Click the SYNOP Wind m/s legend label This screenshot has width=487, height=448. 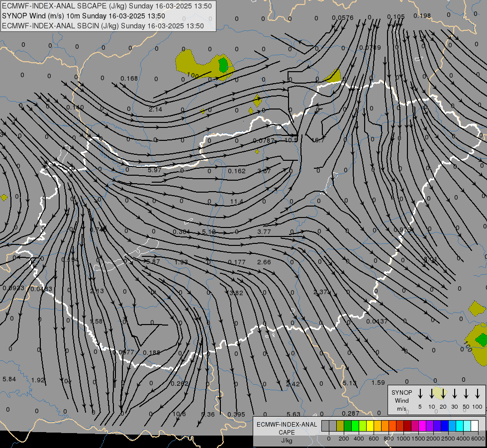click(x=401, y=400)
